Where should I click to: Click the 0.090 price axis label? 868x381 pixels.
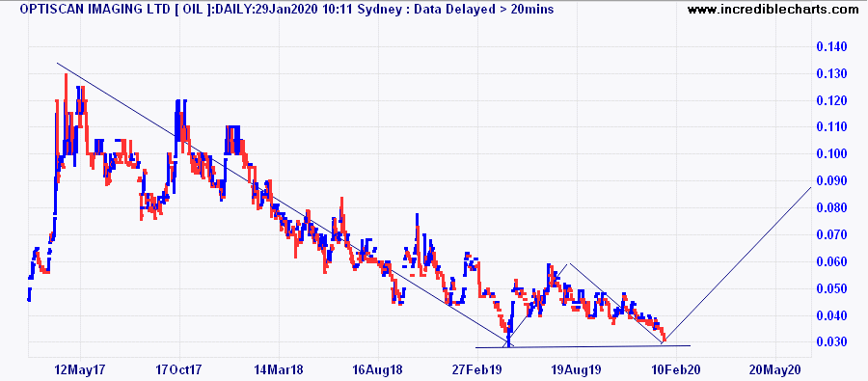click(x=832, y=181)
